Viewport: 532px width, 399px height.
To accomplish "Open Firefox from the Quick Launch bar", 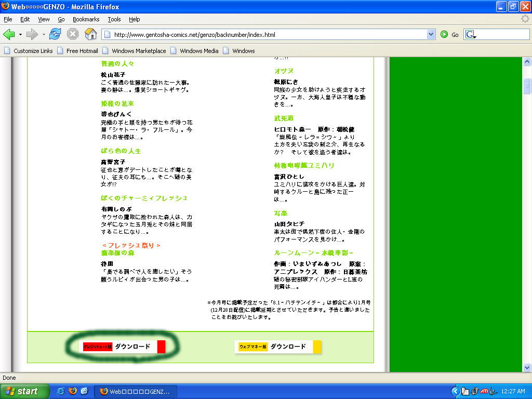I will pos(72,391).
